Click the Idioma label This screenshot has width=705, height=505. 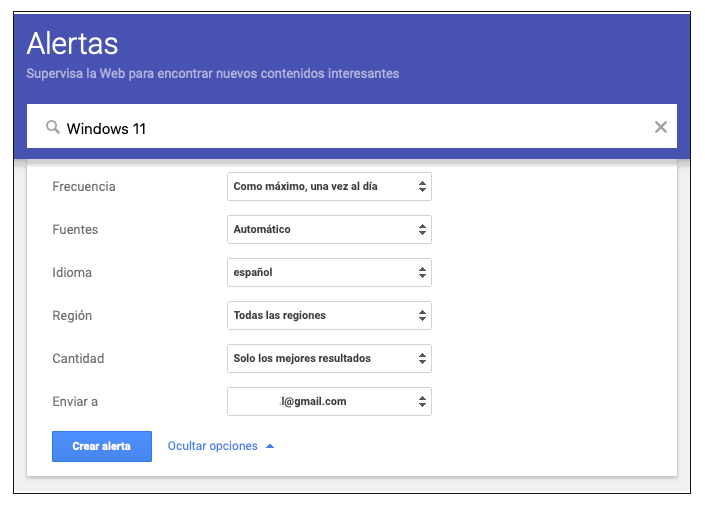click(72, 273)
